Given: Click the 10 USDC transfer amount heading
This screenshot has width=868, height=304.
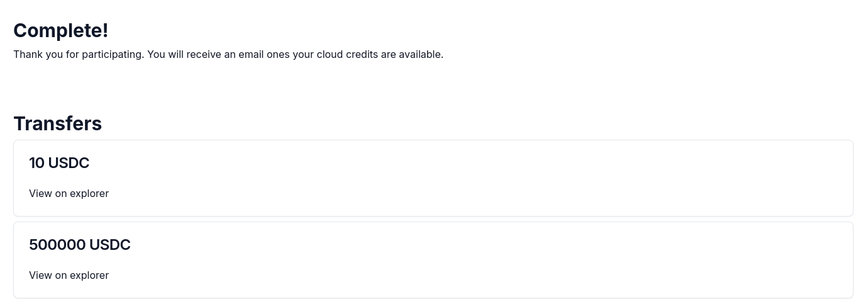Looking at the screenshot, I should (59, 163).
